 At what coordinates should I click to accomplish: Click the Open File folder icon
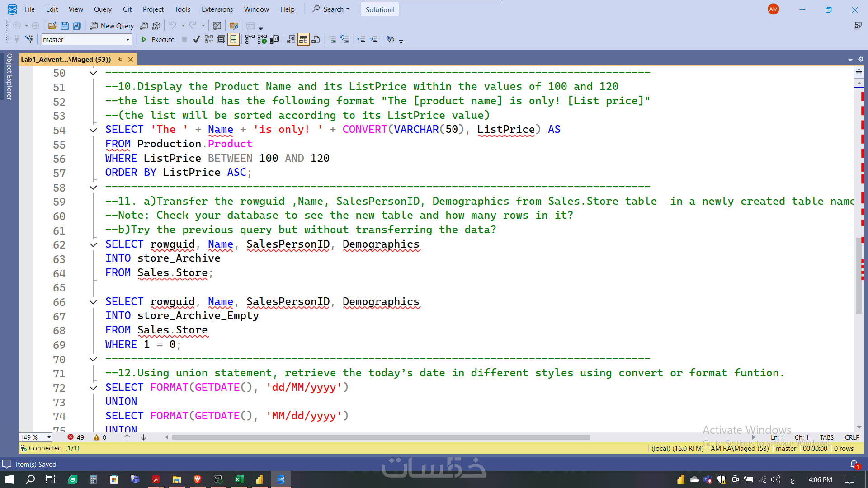pos(52,26)
